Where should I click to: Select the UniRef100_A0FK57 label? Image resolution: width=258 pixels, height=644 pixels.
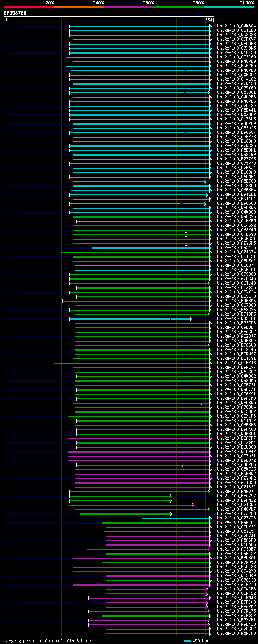(236, 75)
